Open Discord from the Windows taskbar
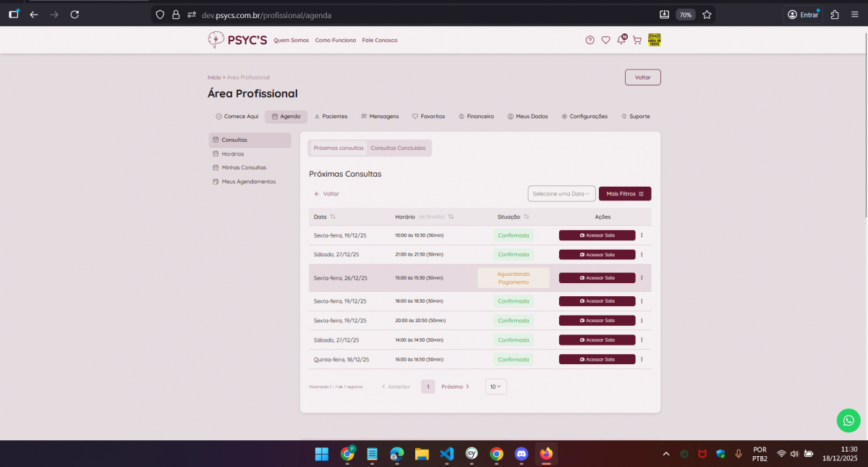 pos(521,454)
